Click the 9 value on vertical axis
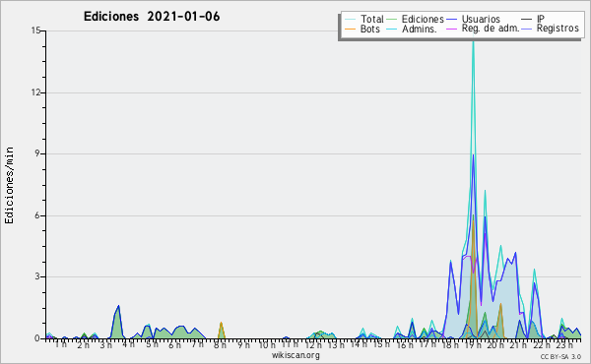Screen dimensions: 591x364 coord(38,153)
